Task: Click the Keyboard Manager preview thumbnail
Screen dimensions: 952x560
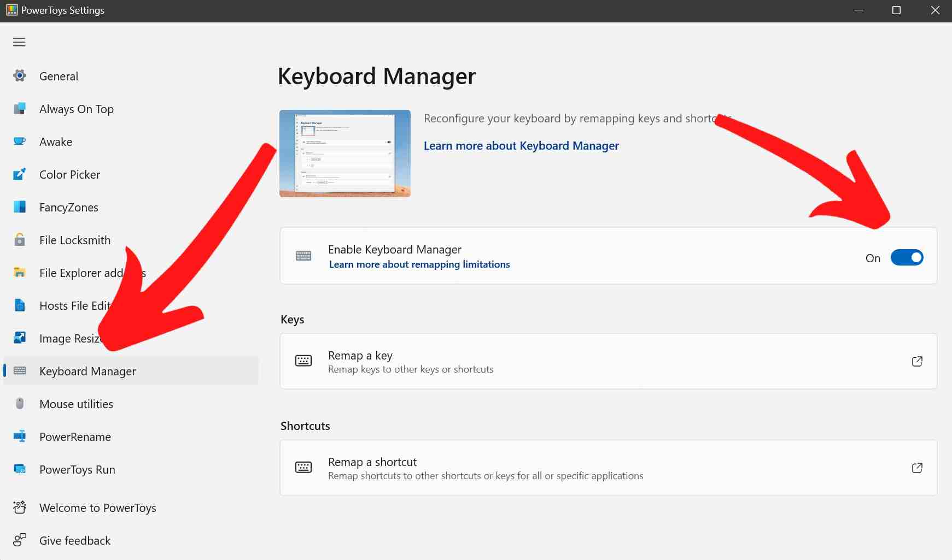Action: click(345, 154)
